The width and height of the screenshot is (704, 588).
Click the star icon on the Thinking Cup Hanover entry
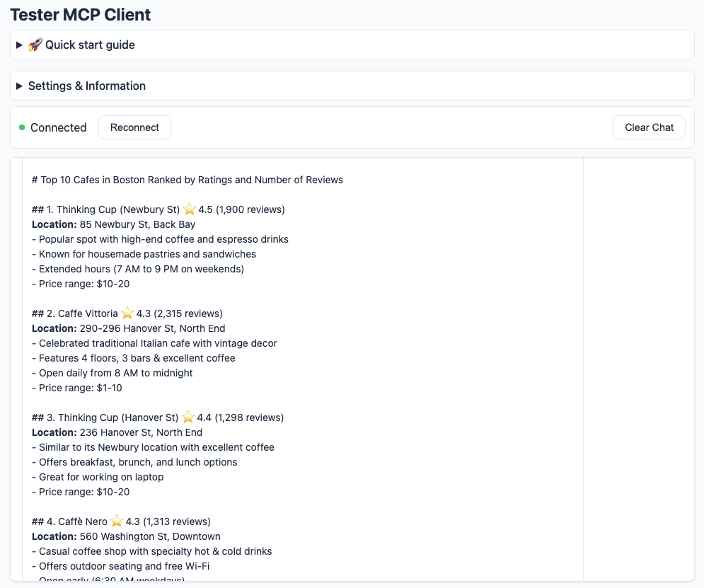tap(188, 417)
